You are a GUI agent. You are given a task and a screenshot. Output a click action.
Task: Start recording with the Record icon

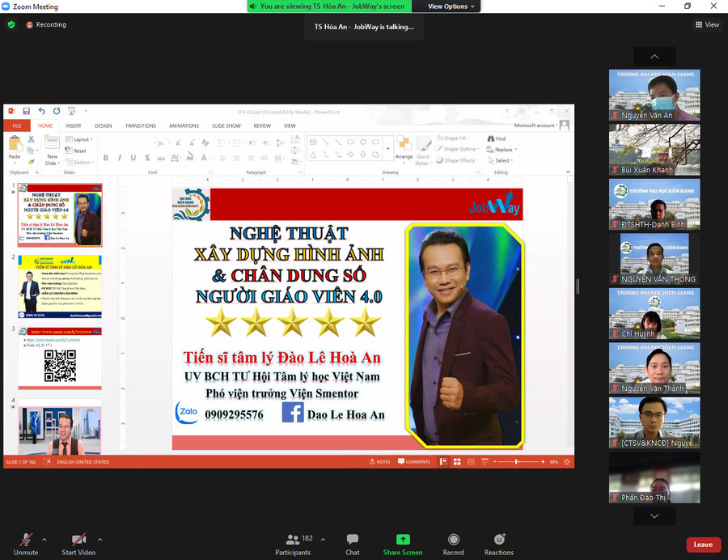point(454,539)
